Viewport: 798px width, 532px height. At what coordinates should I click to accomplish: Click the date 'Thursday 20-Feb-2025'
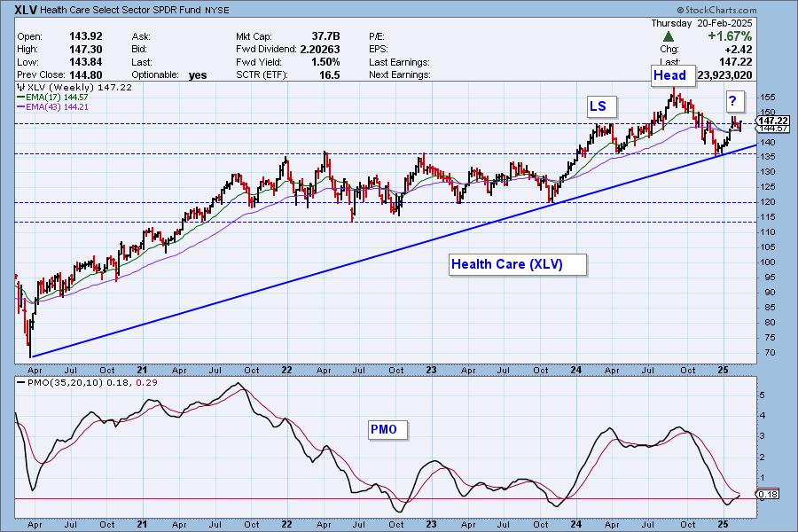701,23
